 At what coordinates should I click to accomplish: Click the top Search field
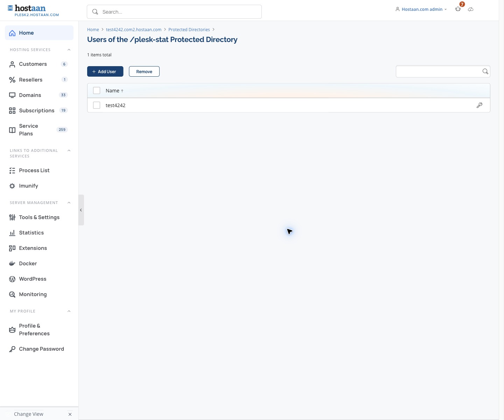pyautogui.click(x=174, y=12)
